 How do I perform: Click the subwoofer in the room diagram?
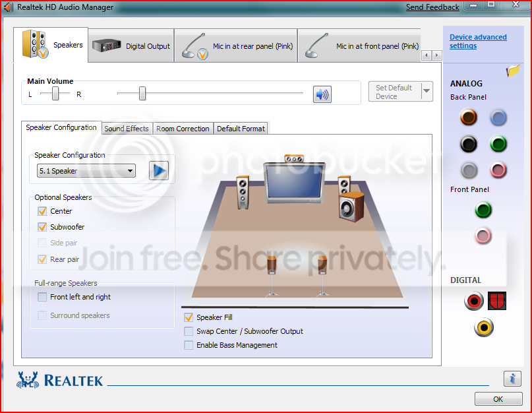[x=351, y=207]
